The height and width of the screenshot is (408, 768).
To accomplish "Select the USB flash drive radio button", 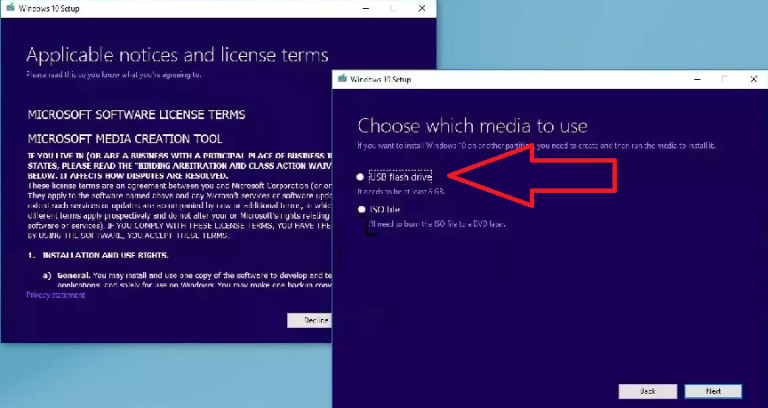I will point(360,177).
